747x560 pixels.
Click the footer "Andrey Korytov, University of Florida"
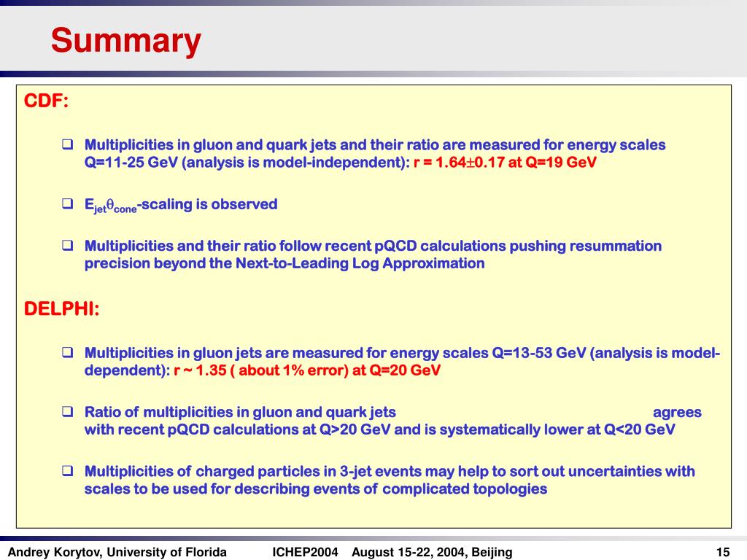click(117, 553)
